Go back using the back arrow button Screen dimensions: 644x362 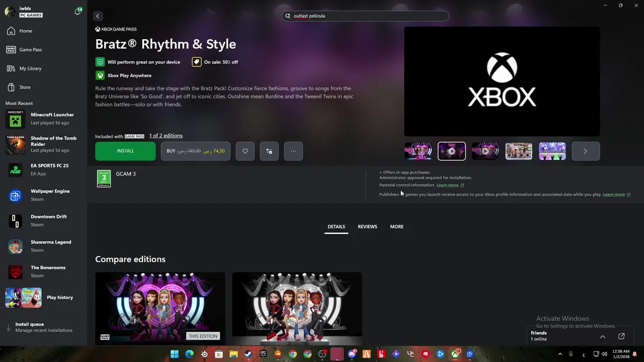(x=98, y=16)
